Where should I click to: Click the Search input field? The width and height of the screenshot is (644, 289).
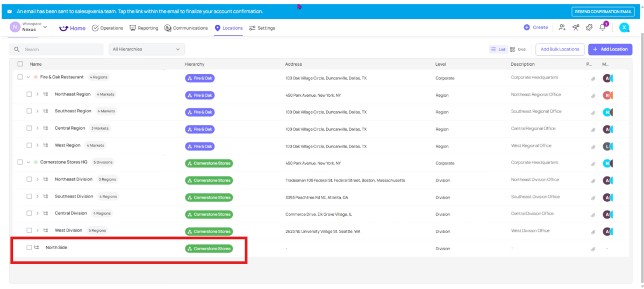click(x=60, y=50)
